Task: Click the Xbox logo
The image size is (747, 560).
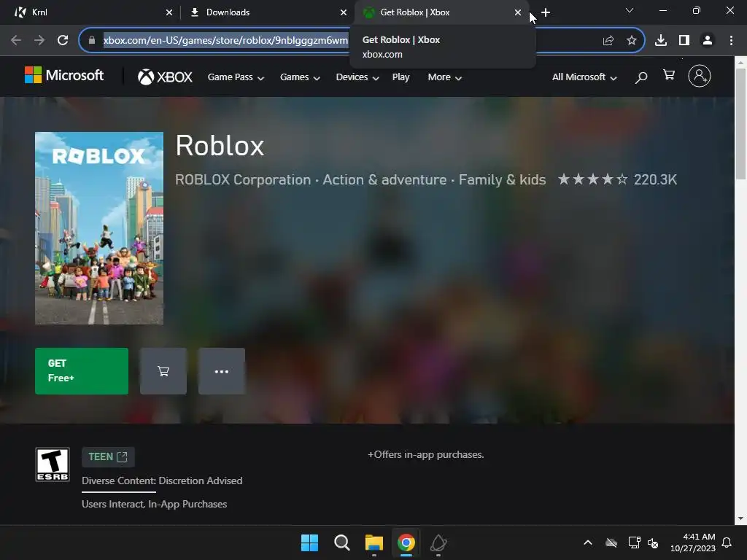Action: (165, 77)
